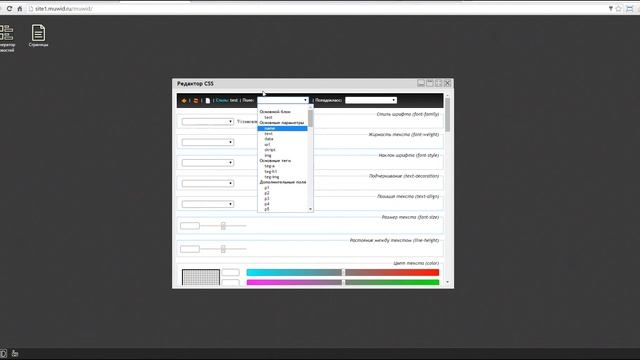
Task: Click the browser address bar
Action: click(318, 9)
